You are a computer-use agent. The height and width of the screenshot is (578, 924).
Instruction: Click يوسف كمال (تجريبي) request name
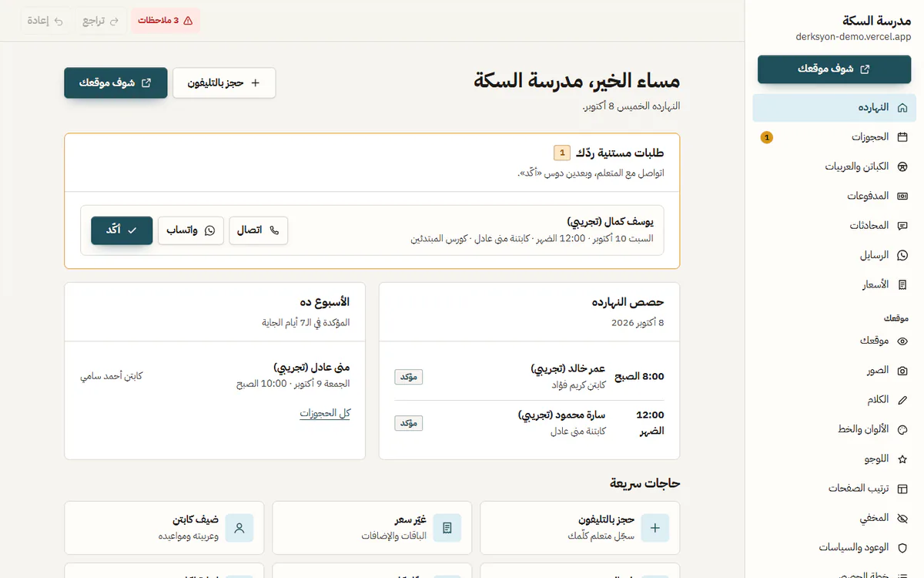[x=610, y=222]
